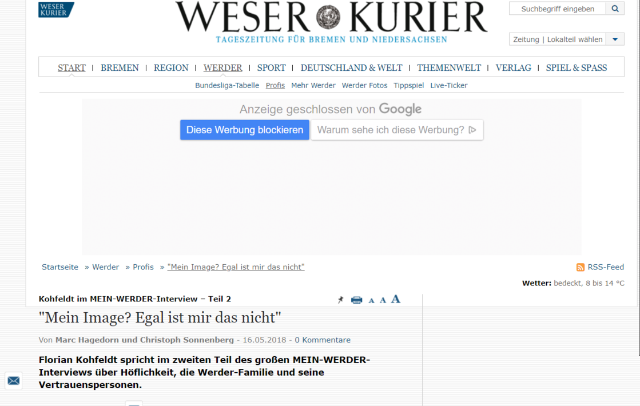The height and width of the screenshot is (406, 640).
Task: Click the Wetter bedeckt weather text
Action: click(573, 283)
